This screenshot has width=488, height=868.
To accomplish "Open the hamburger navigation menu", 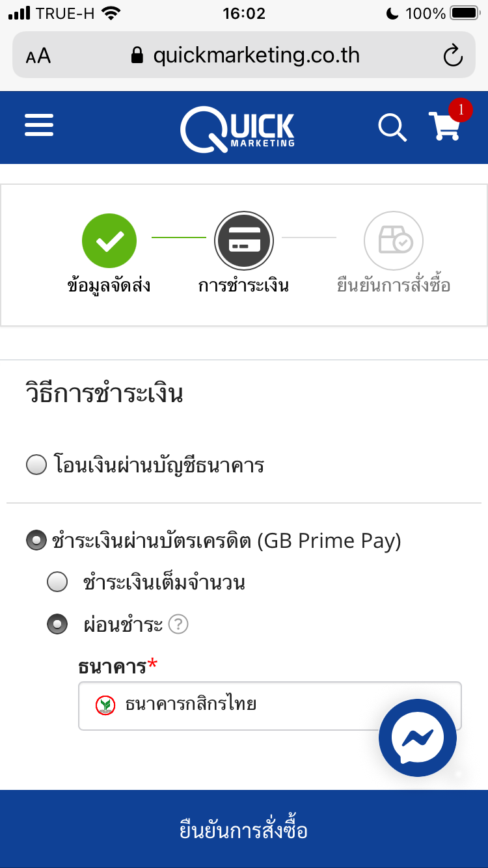I will 39,126.
